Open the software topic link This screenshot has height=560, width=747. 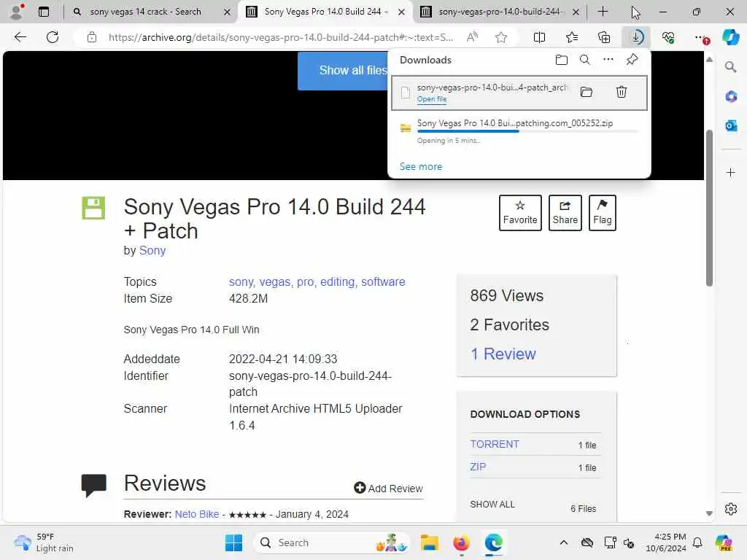(383, 282)
